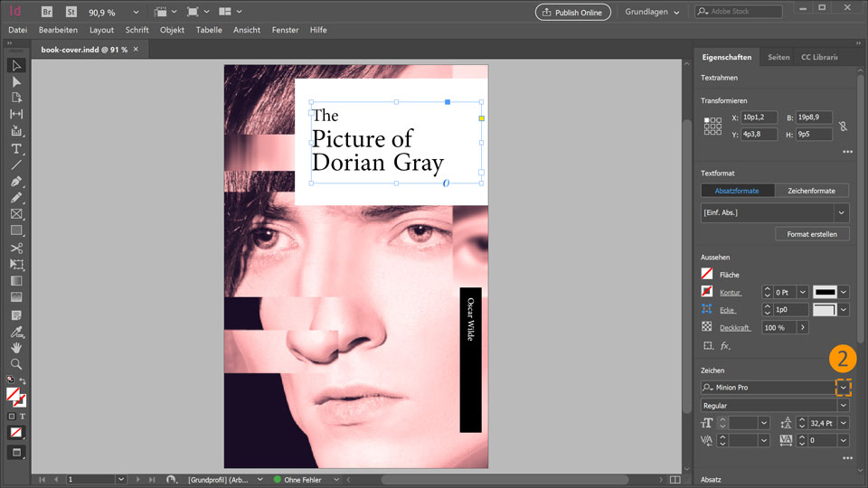The height and width of the screenshot is (488, 868).
Task: Pick the Hand tool
Action: [16, 347]
